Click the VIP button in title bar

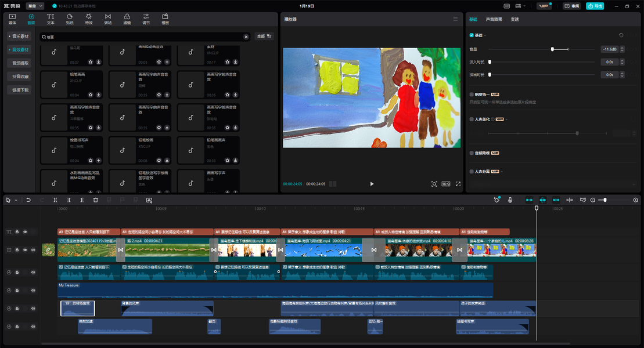click(544, 6)
